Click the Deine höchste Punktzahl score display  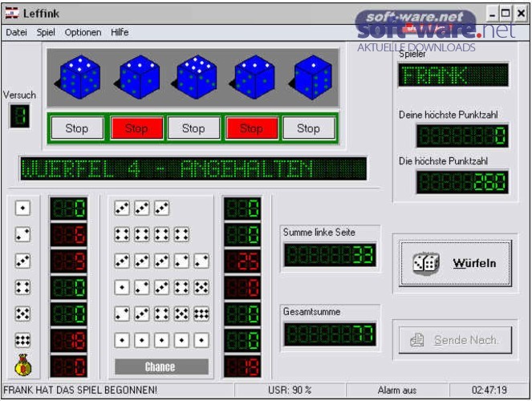(462, 136)
